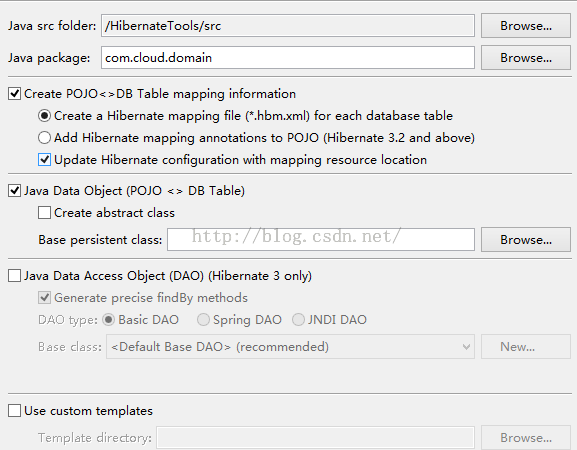Toggle Update Hibernate configuration checkbox
Image resolution: width=577 pixels, height=450 pixels.
(x=44, y=160)
